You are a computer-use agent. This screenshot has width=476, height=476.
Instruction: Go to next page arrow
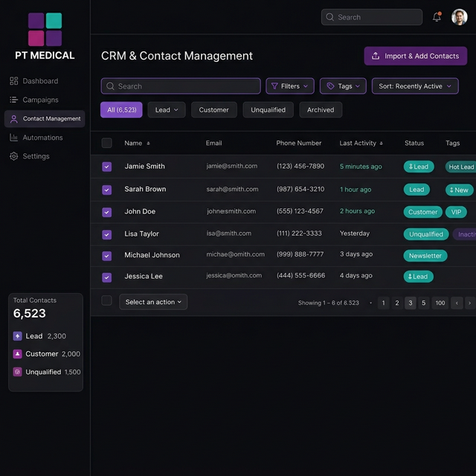(470, 303)
